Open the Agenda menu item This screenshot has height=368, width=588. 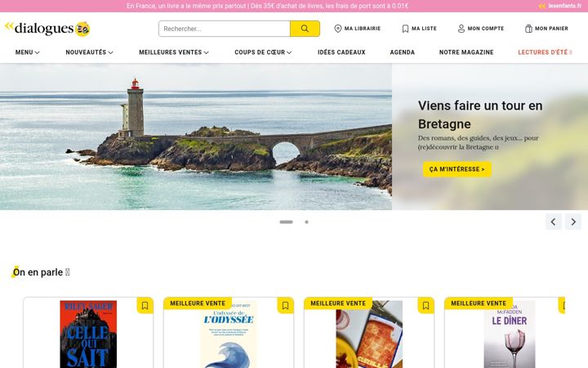point(403,52)
